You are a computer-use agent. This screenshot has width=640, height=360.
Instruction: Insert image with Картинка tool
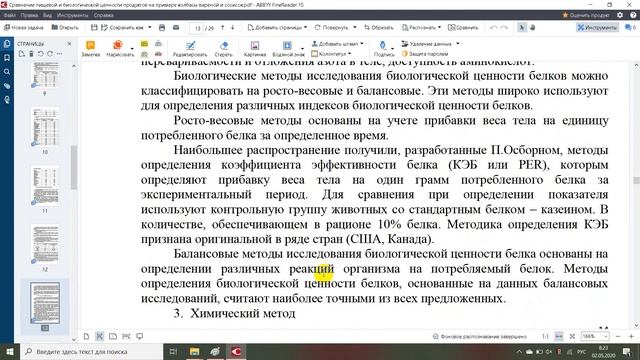pos(255,49)
